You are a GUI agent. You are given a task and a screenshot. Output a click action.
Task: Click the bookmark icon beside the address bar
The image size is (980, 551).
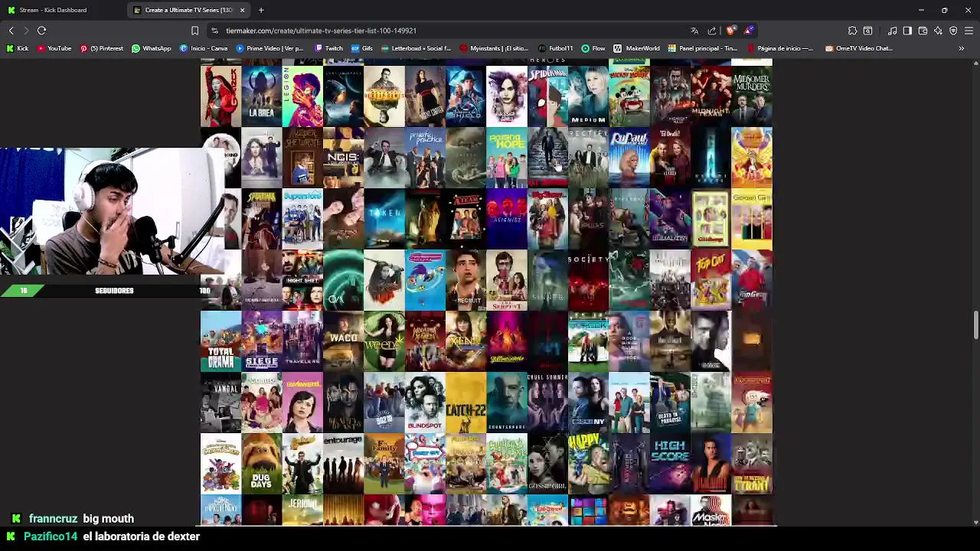tap(194, 31)
